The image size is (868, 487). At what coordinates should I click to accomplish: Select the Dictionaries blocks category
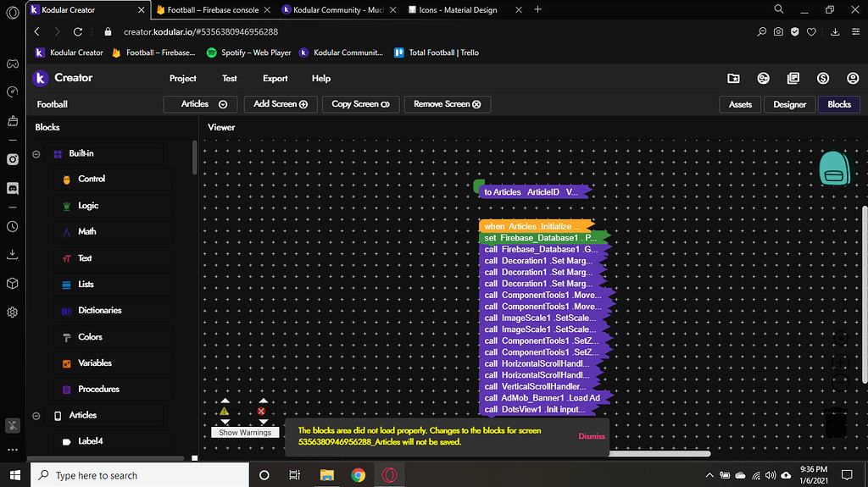(x=113, y=311)
